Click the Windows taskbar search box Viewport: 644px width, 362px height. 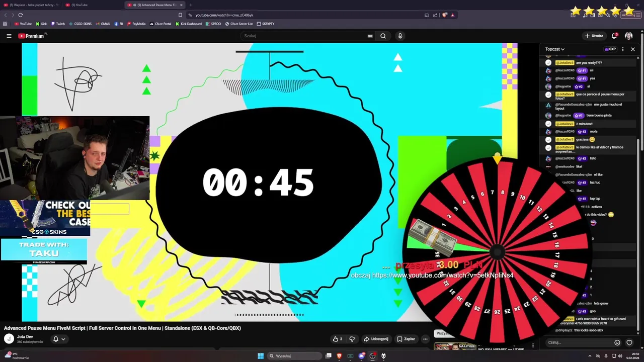pos(294,356)
